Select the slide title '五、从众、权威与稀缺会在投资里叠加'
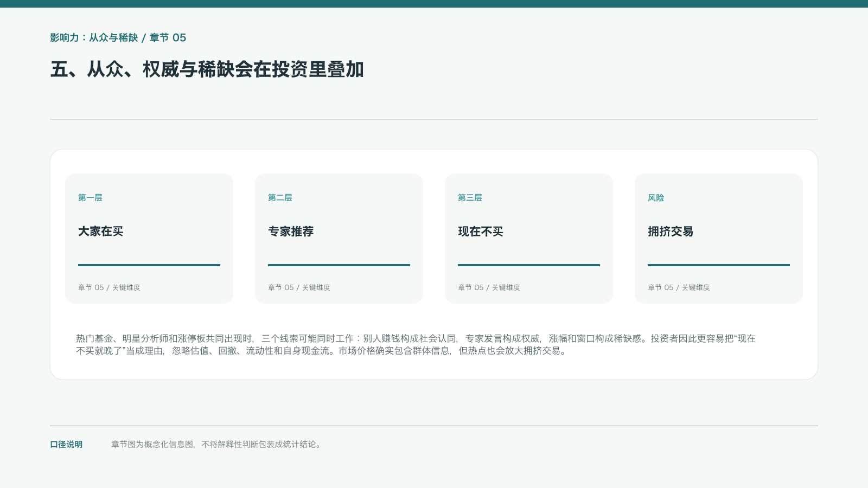 (207, 69)
